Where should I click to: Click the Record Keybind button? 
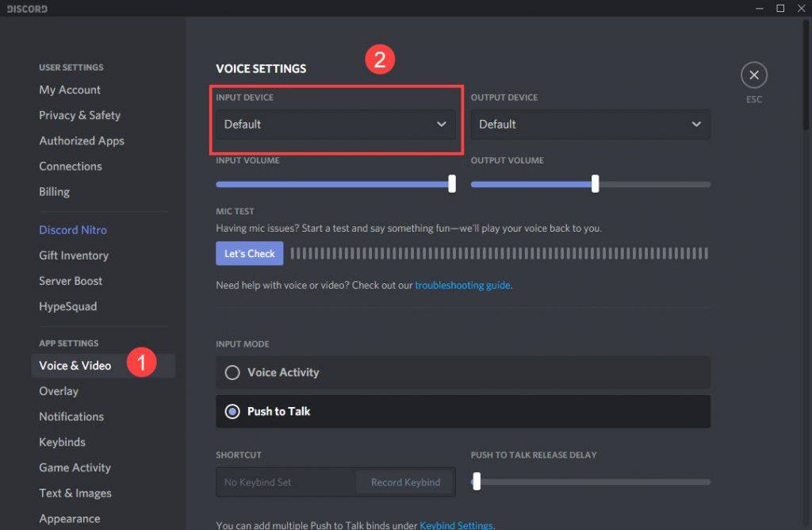point(404,482)
